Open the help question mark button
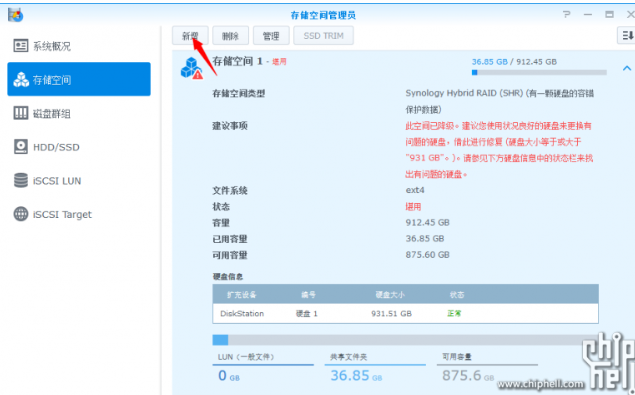Image resolution: width=635 pixels, height=395 pixels. 567,15
